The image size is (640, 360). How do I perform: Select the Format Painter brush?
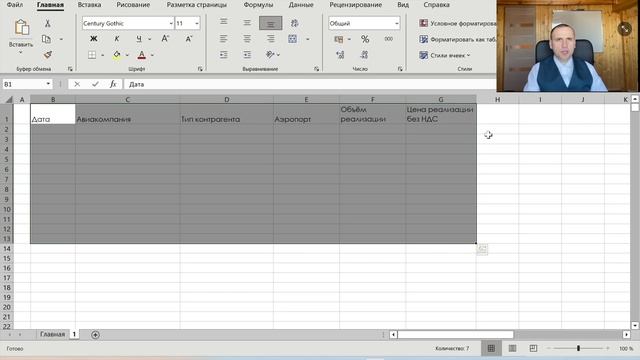pos(47,55)
